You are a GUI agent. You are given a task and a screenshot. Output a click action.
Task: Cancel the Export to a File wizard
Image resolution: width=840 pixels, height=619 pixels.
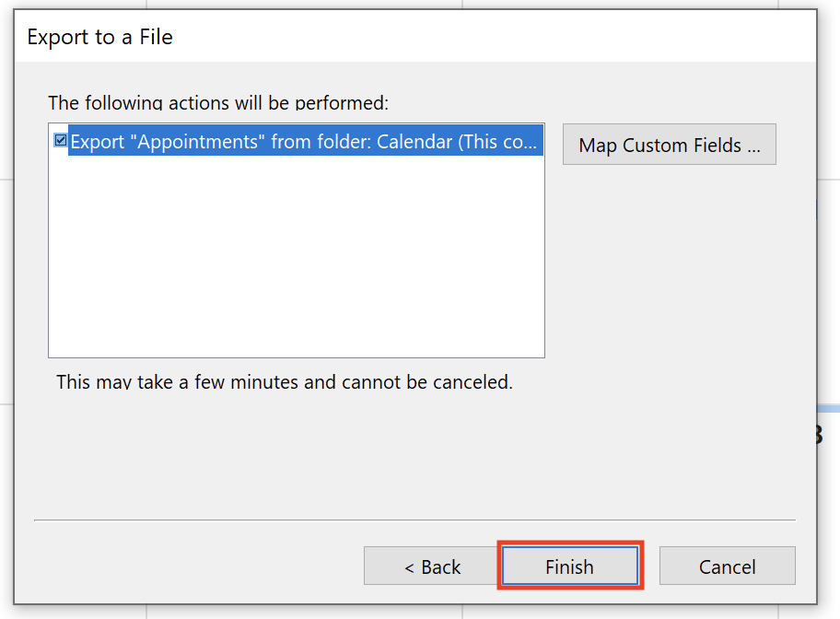727,566
